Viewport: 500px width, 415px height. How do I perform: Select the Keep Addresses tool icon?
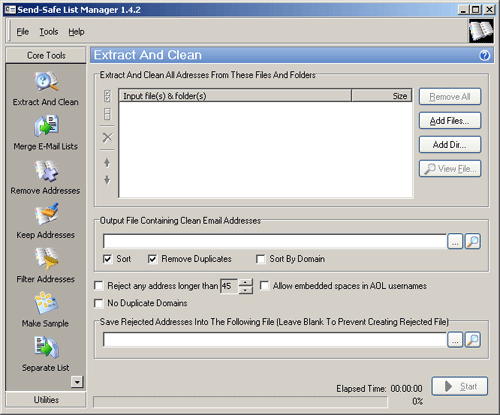coord(46,214)
